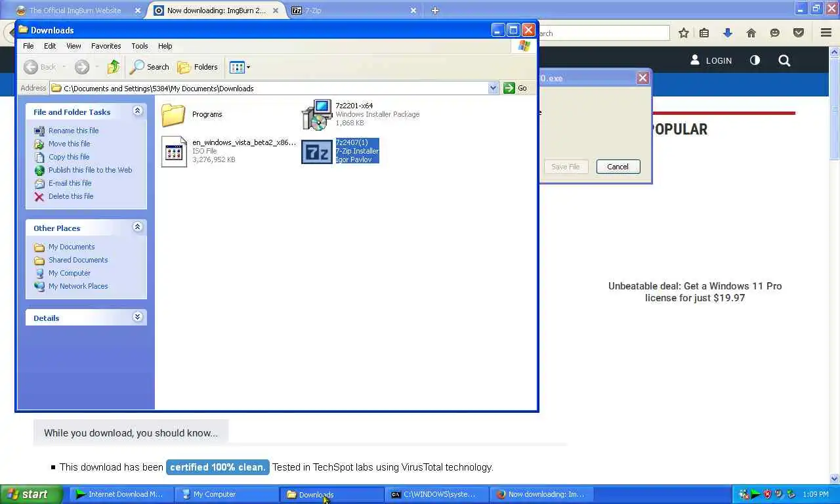Open the Favorites menu
The height and width of the screenshot is (504, 840).
coord(106,46)
